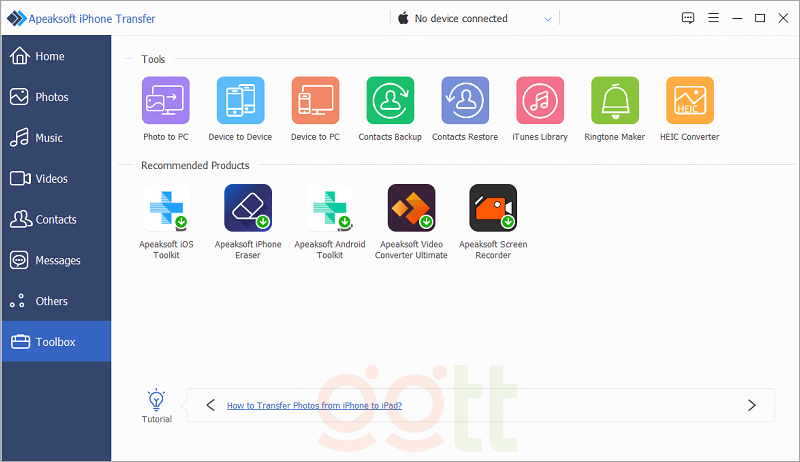Screen dimensions: 800x462
Task: Go to previous tutorial with left chevron
Action: point(210,405)
